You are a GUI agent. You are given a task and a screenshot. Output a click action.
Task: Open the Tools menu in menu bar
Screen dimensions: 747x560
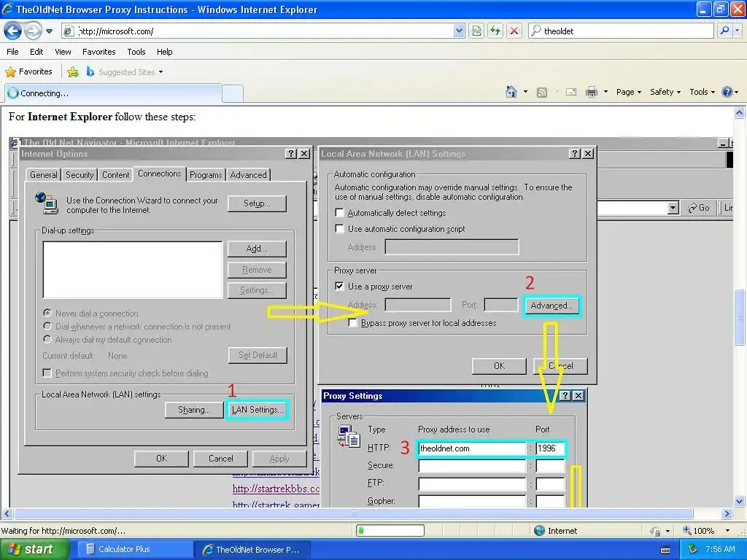(x=136, y=52)
